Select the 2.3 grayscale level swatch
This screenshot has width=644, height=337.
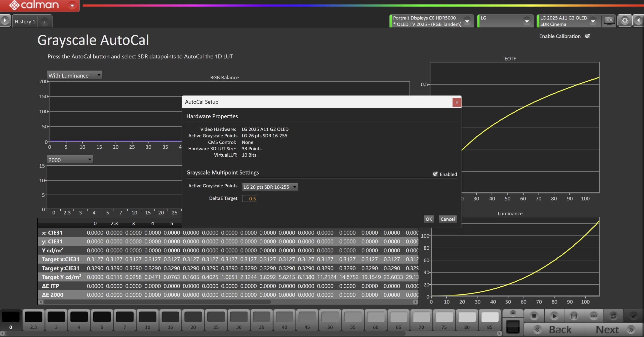click(x=33, y=320)
